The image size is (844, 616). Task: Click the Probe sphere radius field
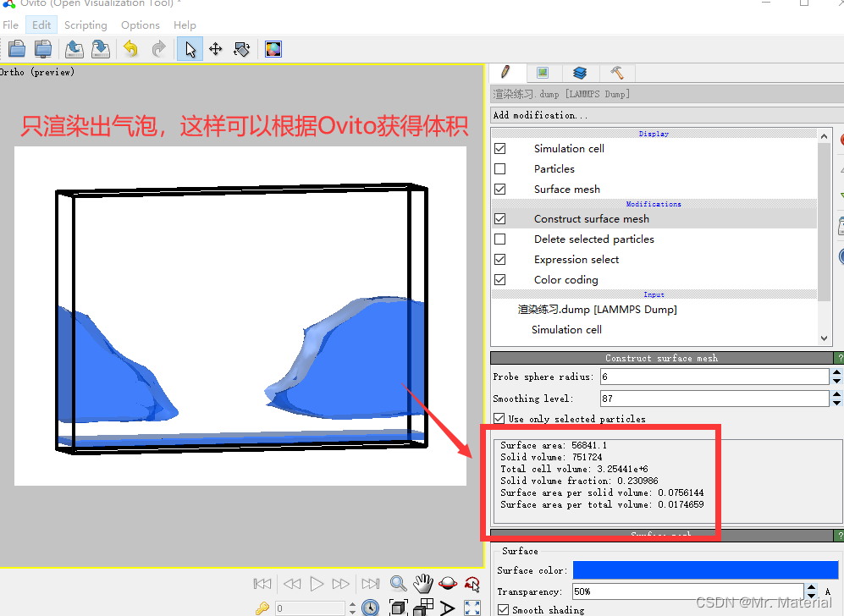coord(714,377)
